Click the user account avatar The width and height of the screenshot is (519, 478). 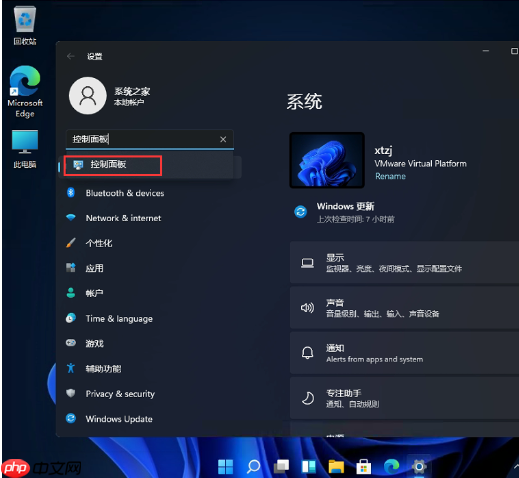88,96
